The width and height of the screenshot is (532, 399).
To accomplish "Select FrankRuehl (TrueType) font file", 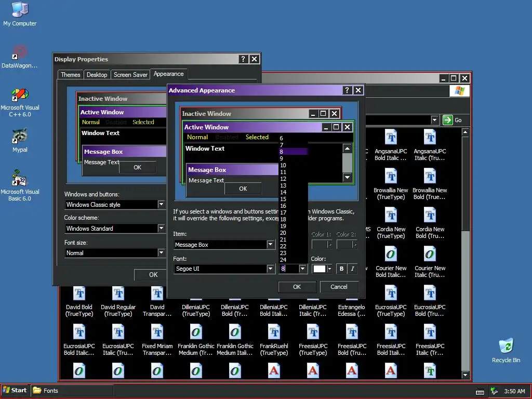I will click(x=274, y=340).
